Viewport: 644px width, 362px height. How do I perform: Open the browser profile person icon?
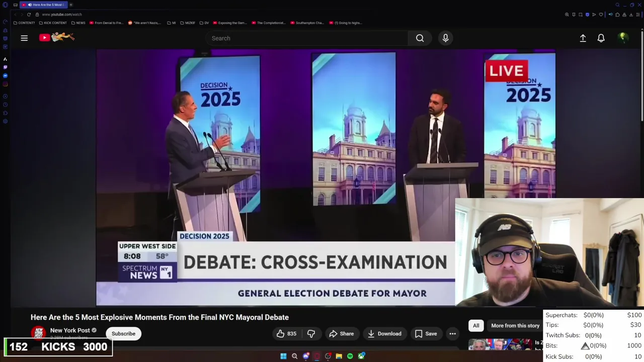click(x=624, y=15)
